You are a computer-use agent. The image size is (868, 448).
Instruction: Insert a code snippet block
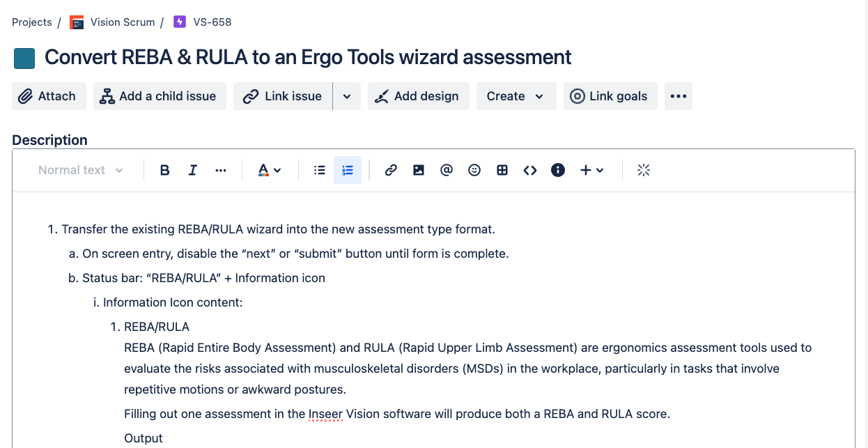530,170
